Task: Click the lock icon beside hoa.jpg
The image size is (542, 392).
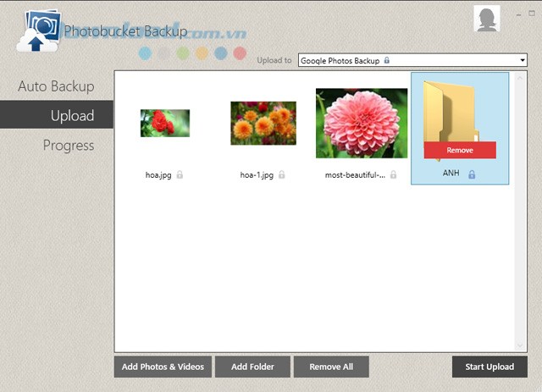Action: coord(180,175)
